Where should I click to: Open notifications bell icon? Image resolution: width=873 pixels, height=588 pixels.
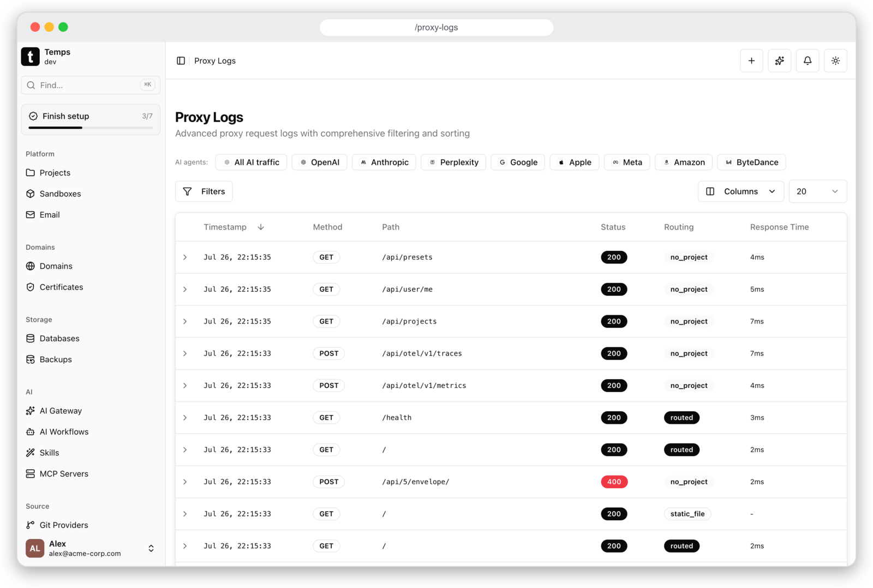[808, 61]
